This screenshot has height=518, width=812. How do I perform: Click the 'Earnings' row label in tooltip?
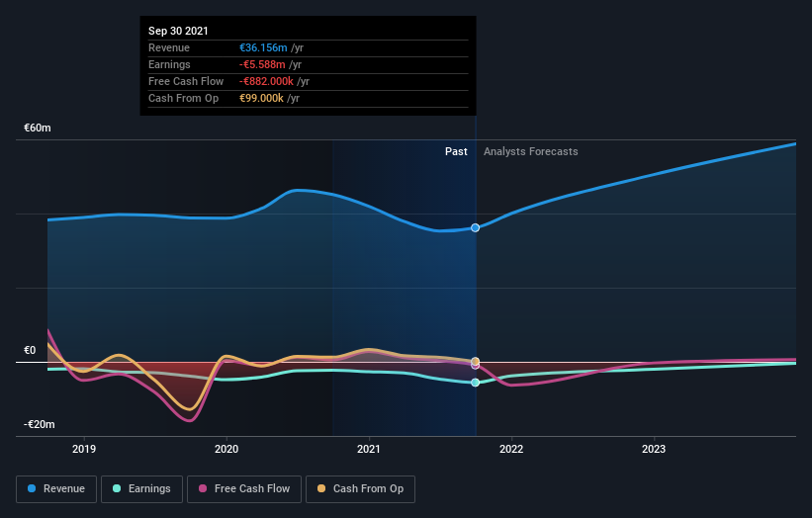169,64
